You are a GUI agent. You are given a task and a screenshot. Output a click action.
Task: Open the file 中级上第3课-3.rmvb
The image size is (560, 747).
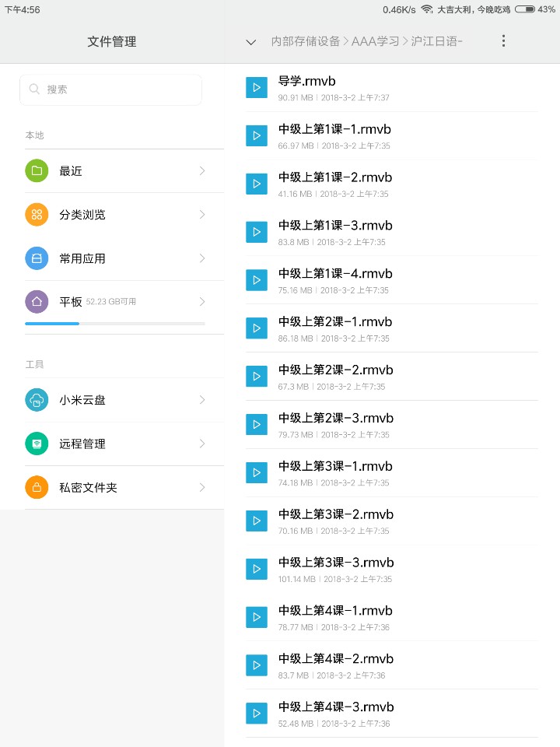click(336, 563)
